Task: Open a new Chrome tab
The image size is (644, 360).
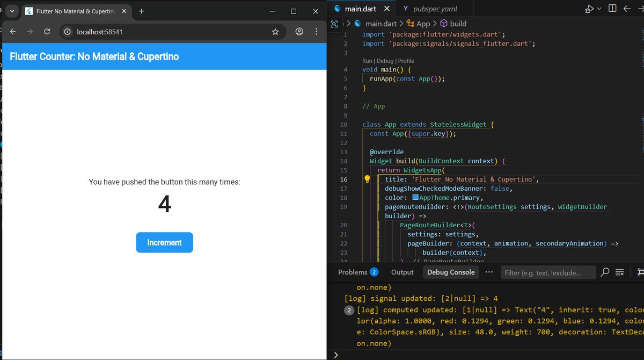Action: [x=142, y=11]
